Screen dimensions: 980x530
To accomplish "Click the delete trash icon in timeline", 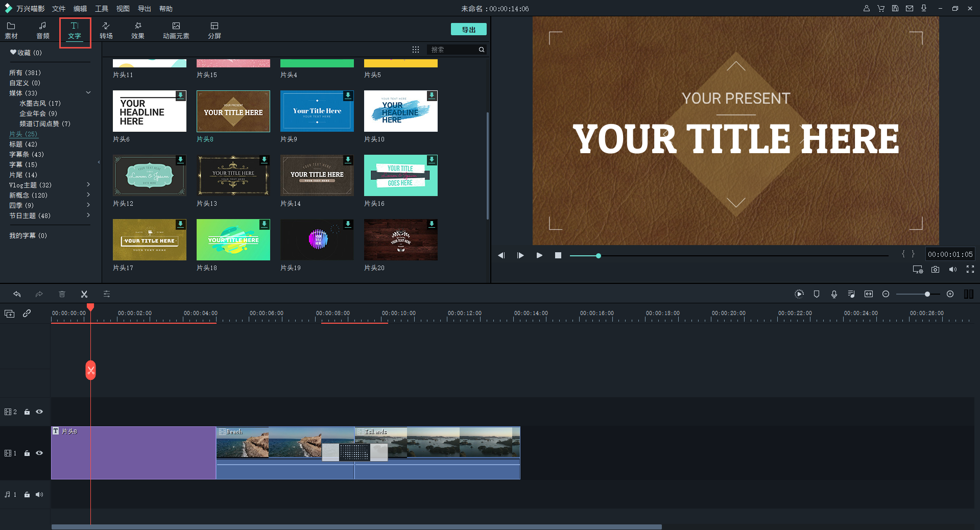I will (62, 294).
